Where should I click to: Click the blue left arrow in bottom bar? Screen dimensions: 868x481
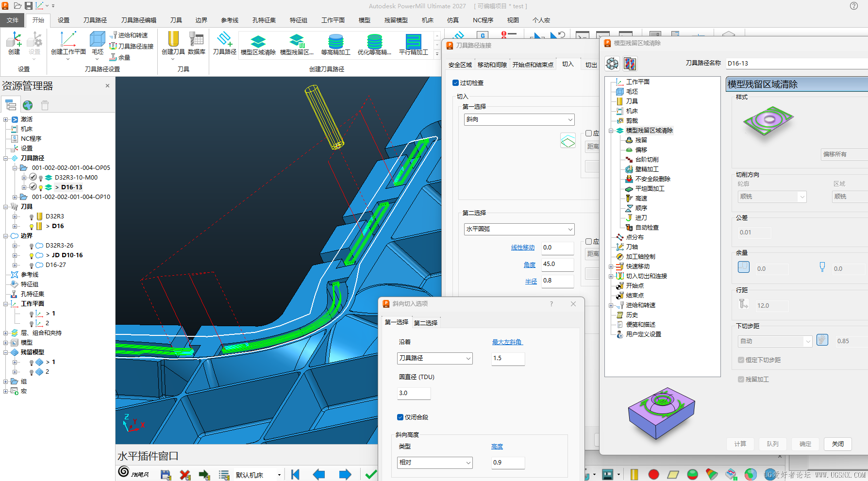coord(319,475)
